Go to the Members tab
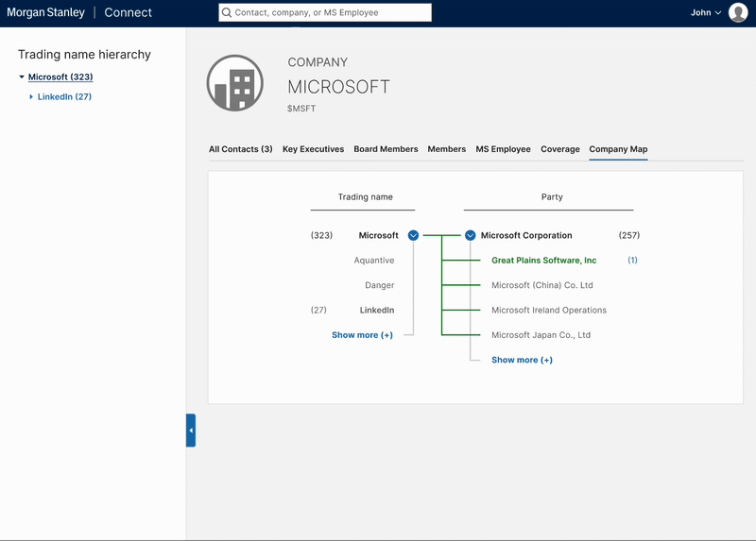 (446, 149)
